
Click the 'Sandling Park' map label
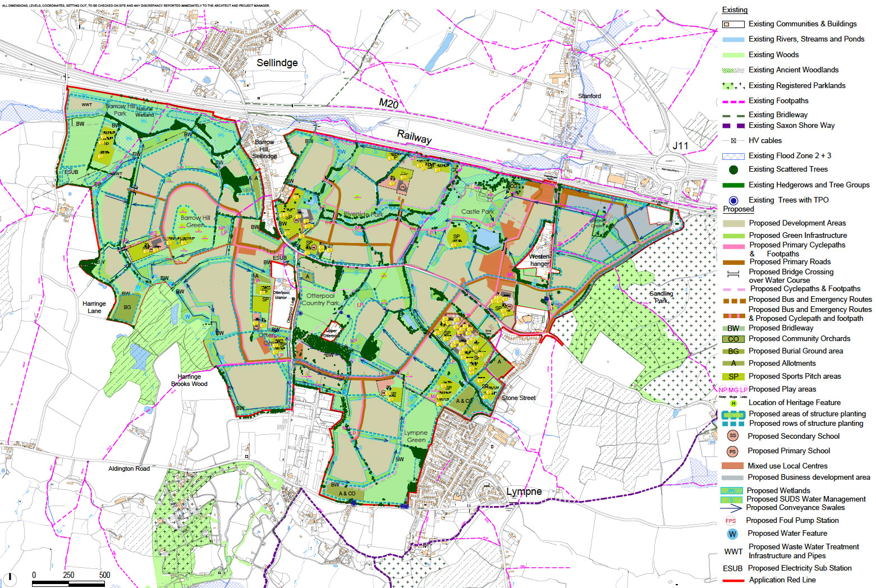(x=662, y=297)
